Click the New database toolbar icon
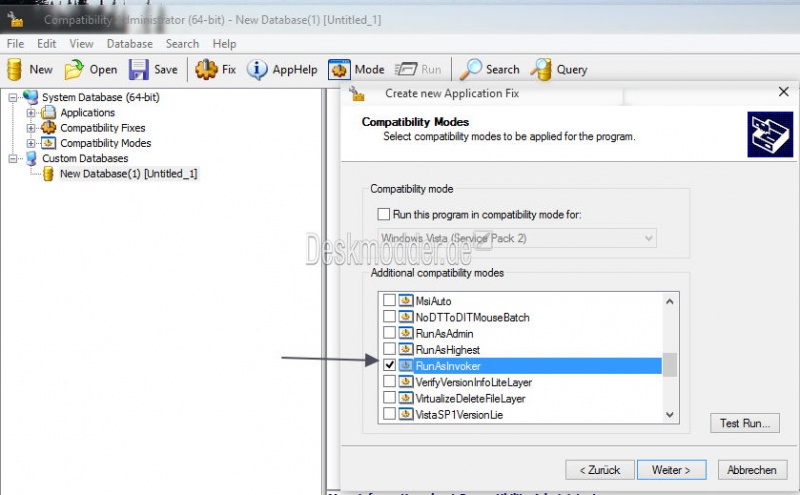This screenshot has height=495, width=800. pos(14,69)
